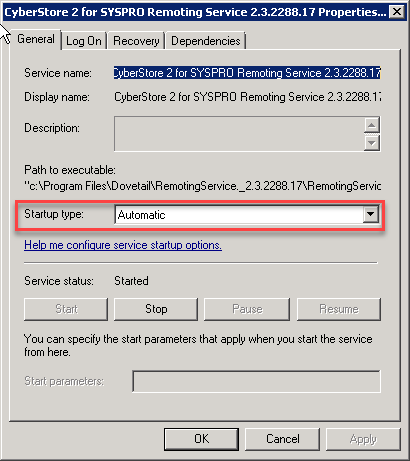Confirm with the OK button
This screenshot has height=461, width=410.
pyautogui.click(x=201, y=439)
